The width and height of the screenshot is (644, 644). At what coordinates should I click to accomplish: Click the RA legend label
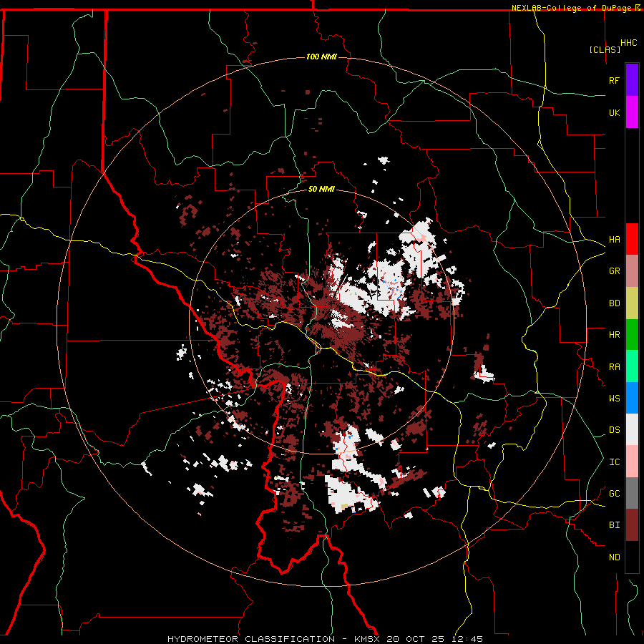tap(614, 367)
